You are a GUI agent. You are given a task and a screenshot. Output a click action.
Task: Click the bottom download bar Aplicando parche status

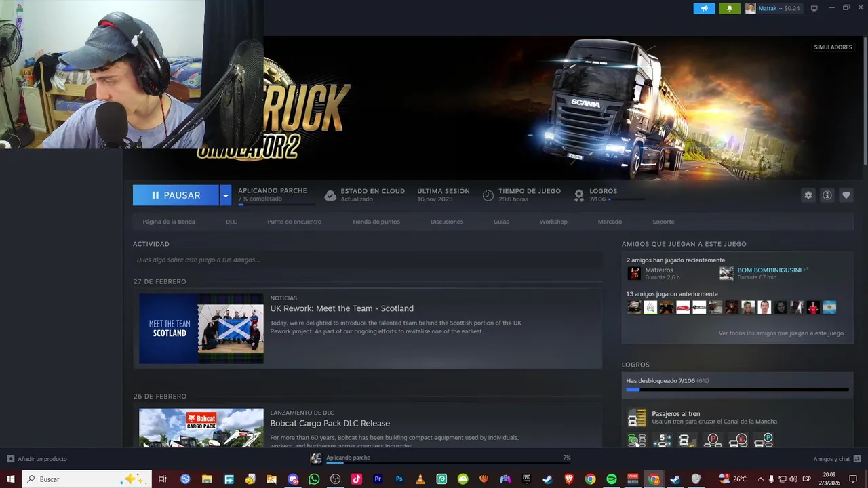click(x=441, y=458)
